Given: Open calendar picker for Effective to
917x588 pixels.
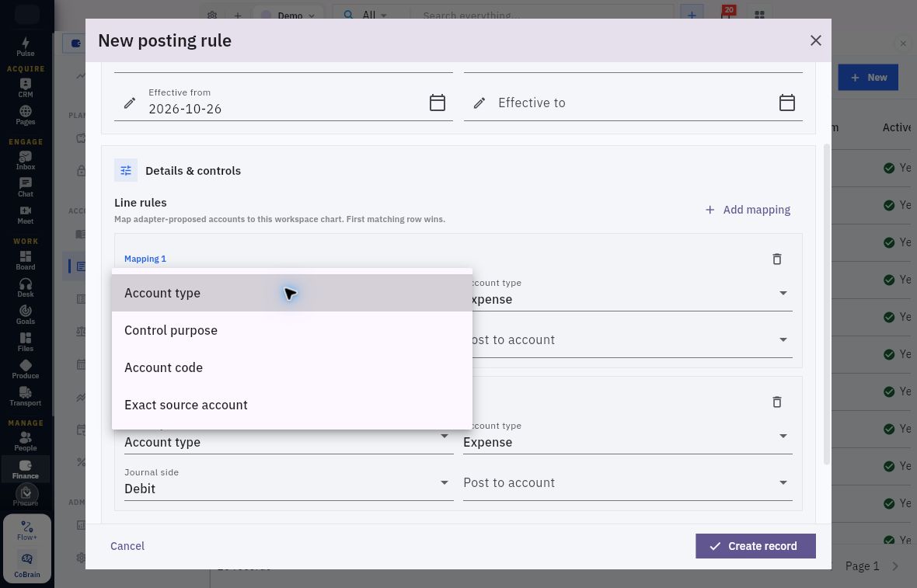Looking at the screenshot, I should pos(787,103).
